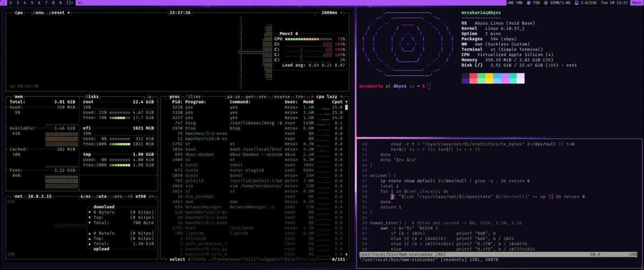This screenshot has height=270, width=644.
Task: Click the disk icon beside 3.6/23G
Action: [576, 2]
